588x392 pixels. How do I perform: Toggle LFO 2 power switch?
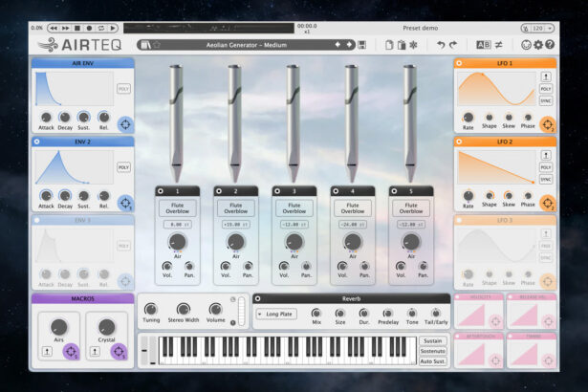pos(459,142)
